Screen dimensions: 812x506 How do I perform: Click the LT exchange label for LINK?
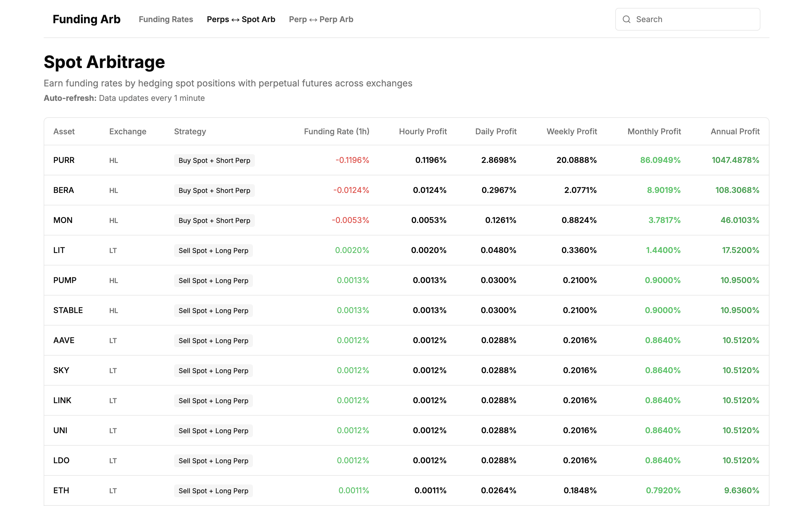[x=113, y=401]
